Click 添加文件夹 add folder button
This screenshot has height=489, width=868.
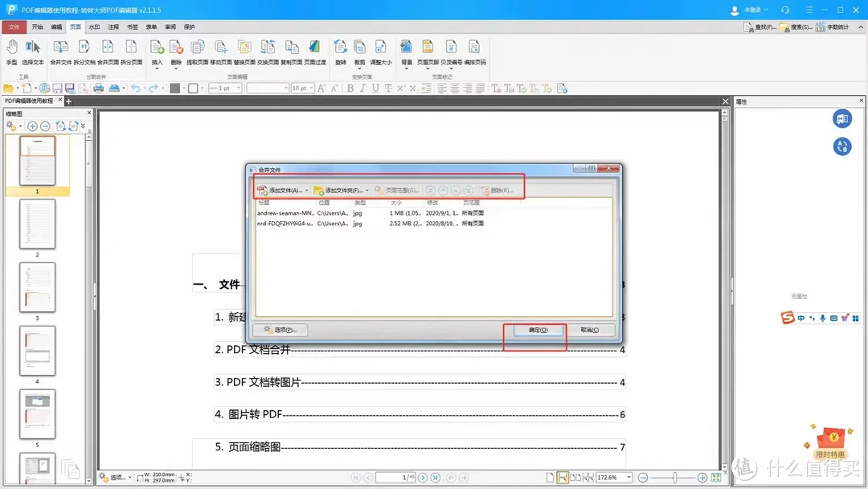coord(338,191)
